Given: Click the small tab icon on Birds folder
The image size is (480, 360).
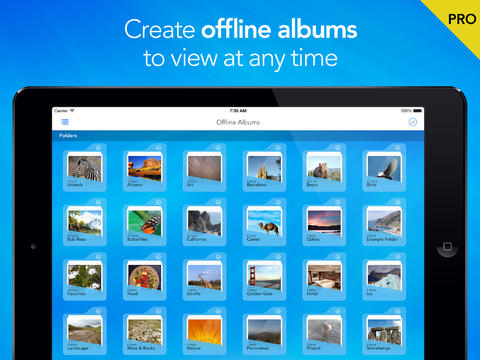Looking at the screenshot, I should (x=398, y=148).
